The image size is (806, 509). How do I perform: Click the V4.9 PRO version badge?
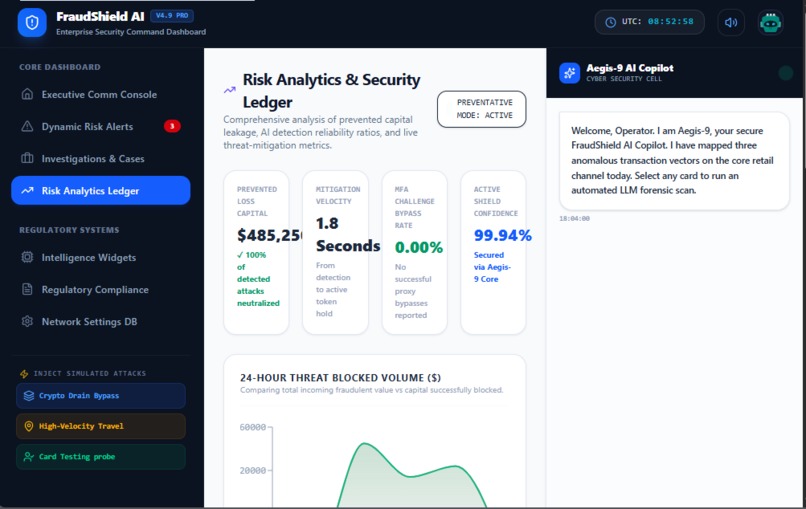tap(172, 16)
